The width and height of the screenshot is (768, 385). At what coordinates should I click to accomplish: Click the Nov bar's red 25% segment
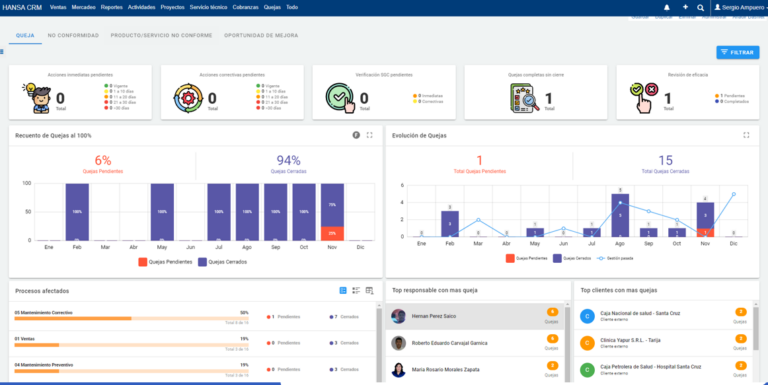[x=332, y=233]
